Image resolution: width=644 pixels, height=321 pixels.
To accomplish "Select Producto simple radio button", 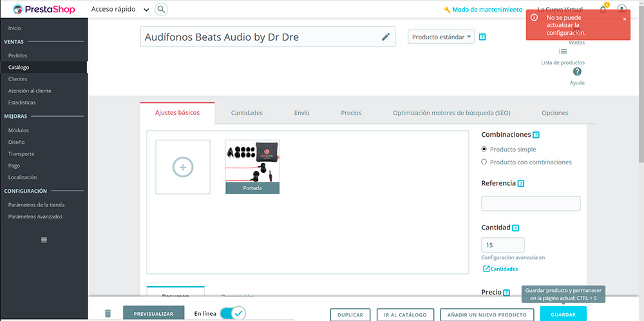I will click(484, 149).
